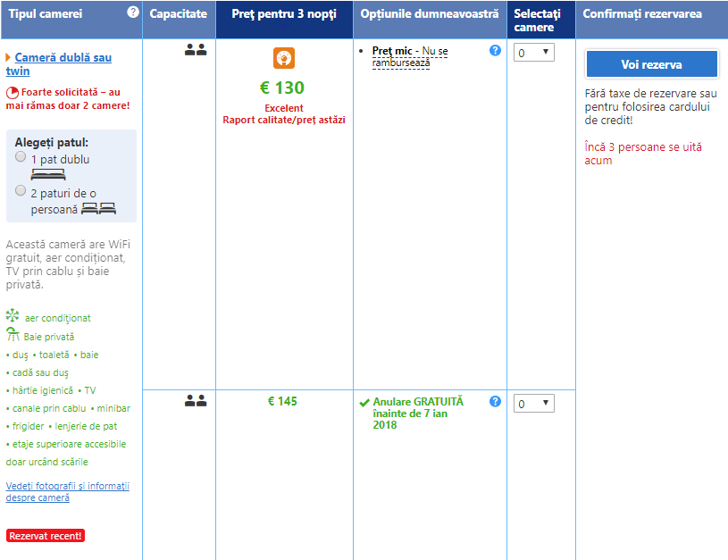Click the Preț pentru 3 nopți column header

pyautogui.click(x=284, y=14)
